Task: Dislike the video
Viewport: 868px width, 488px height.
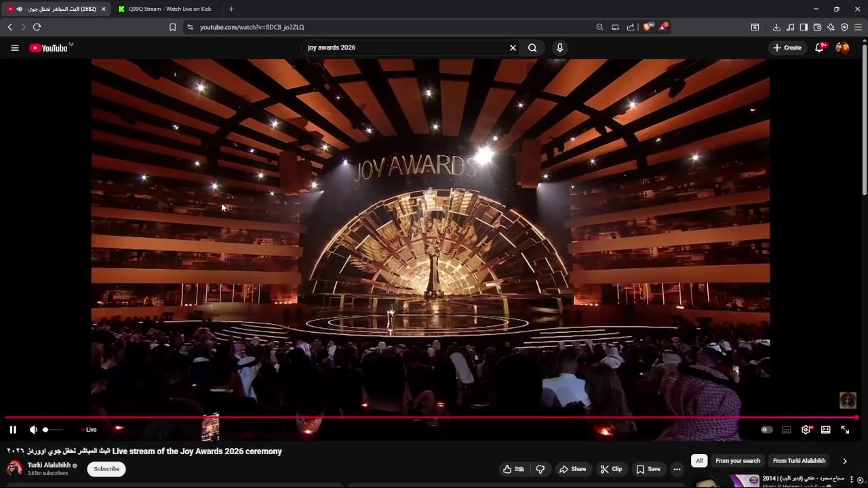Action: [540, 469]
